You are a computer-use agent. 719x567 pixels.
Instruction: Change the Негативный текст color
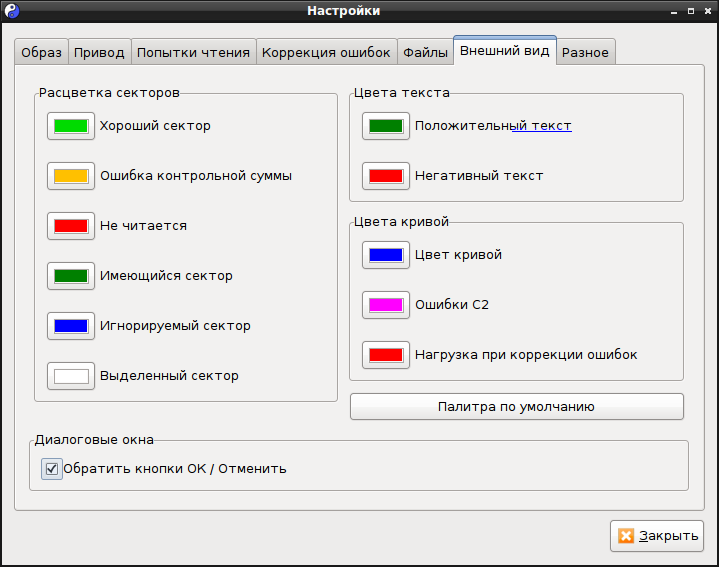(386, 176)
